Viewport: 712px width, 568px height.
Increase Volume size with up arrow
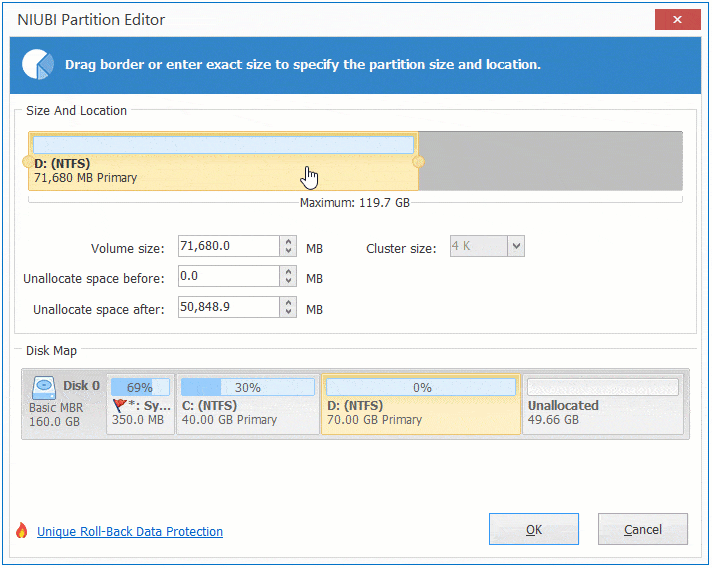(x=289, y=241)
